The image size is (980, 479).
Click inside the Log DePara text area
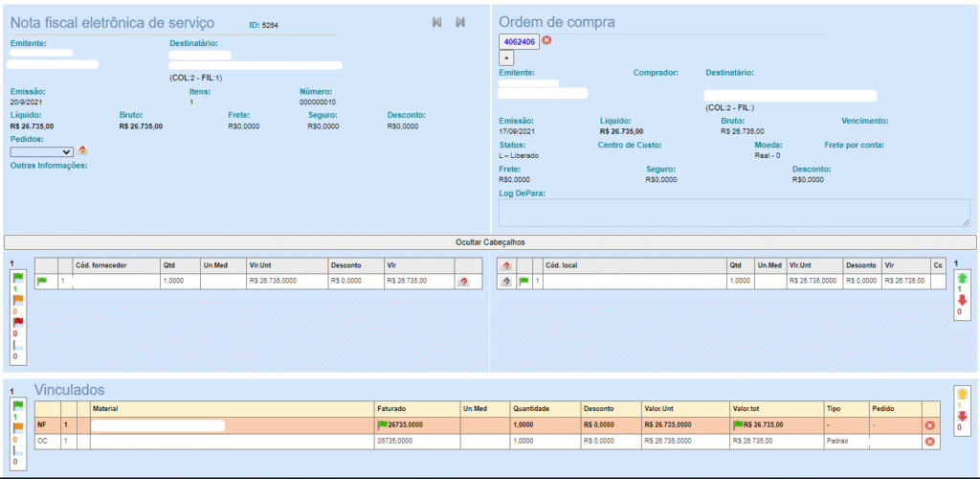734,213
